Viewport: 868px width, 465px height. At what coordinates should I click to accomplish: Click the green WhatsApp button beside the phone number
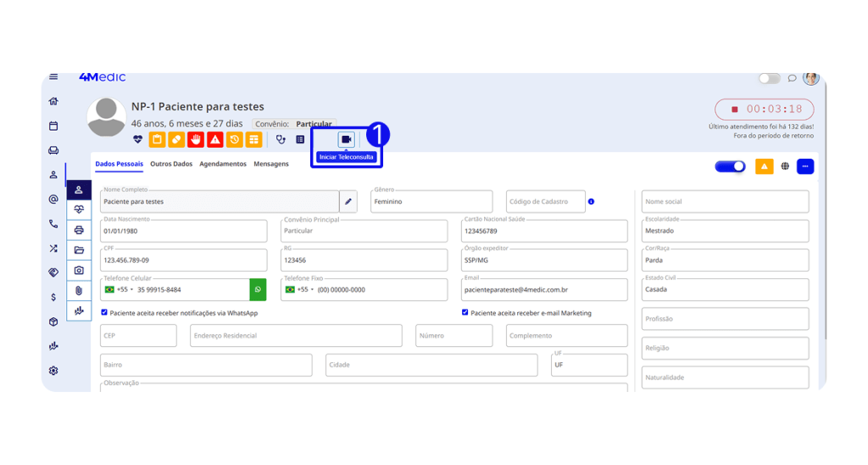(258, 289)
